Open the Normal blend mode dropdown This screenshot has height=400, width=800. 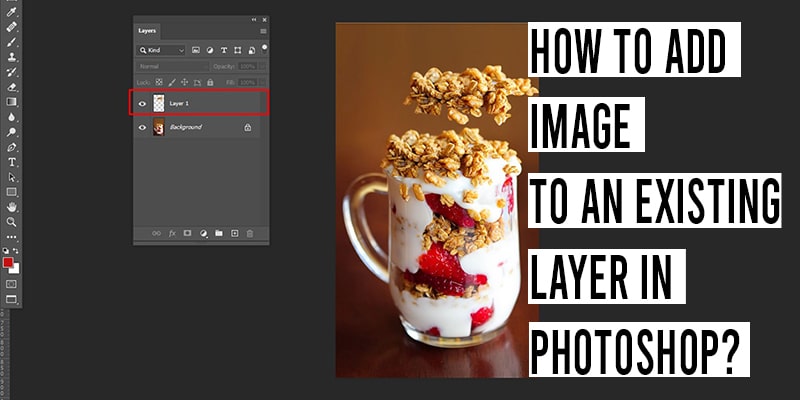coord(172,66)
